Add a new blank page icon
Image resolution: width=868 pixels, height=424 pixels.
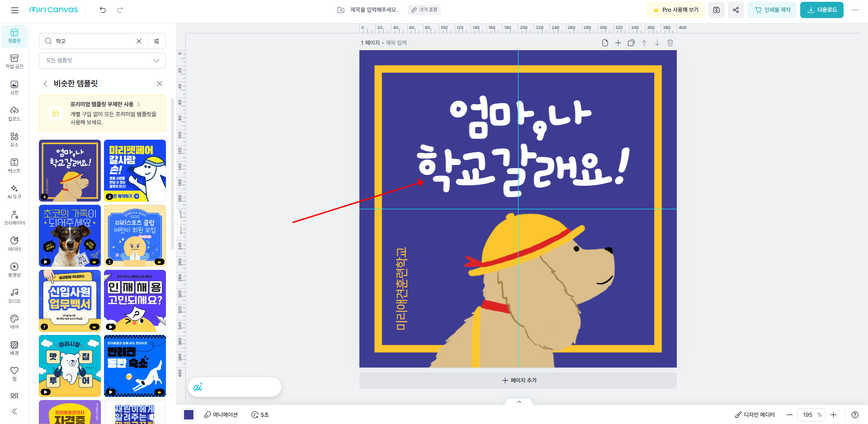[x=605, y=43]
